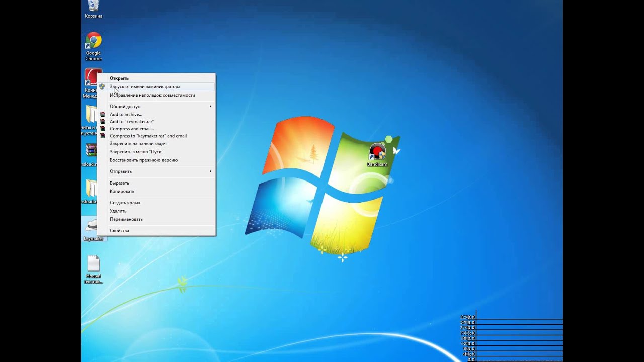Choose Add to "keymaker.rar"
Screen dimensions: 644x362
[x=156, y=122]
